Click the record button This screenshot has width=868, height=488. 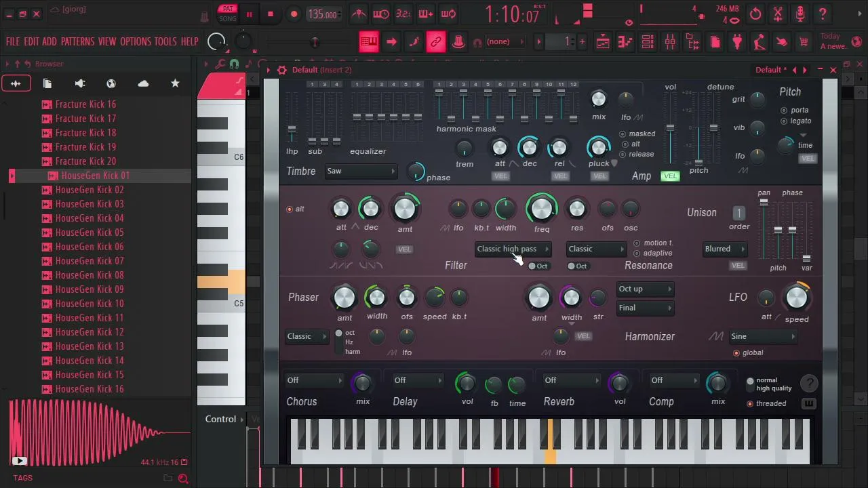(x=294, y=14)
